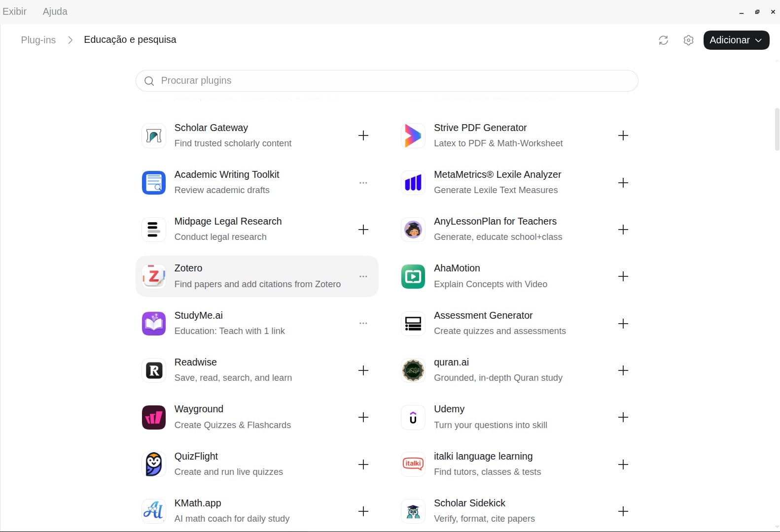Image resolution: width=780 pixels, height=532 pixels.
Task: Add the KMath.app plugin
Action: 363,511
